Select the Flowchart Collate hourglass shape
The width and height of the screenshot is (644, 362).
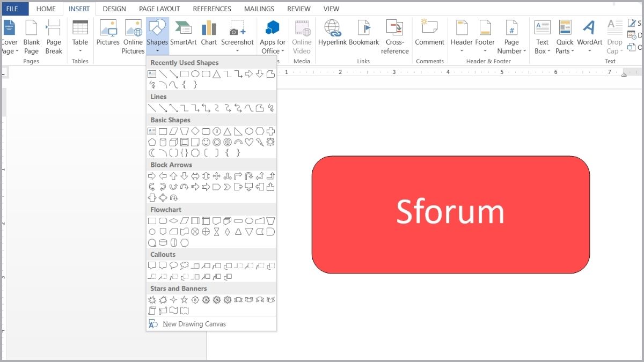click(x=217, y=232)
